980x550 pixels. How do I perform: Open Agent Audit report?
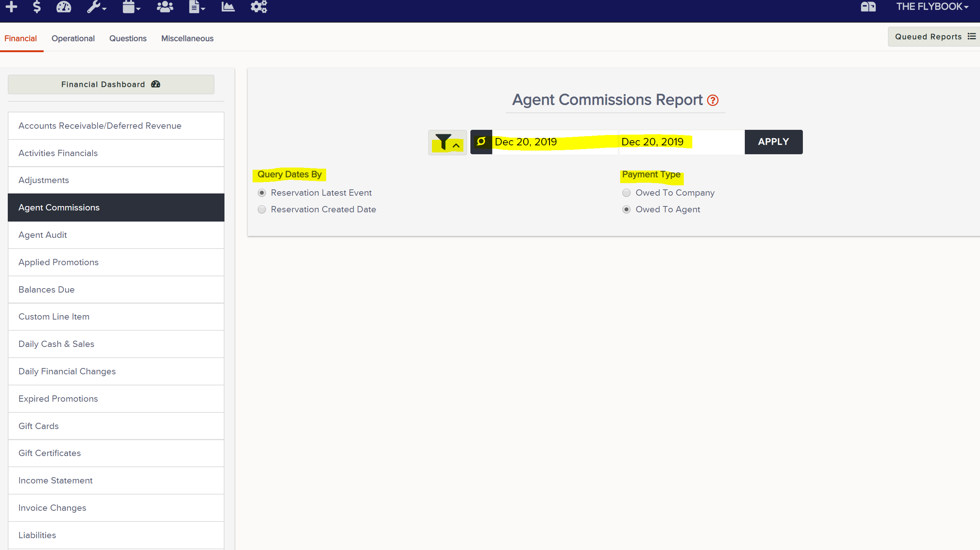[x=116, y=235]
